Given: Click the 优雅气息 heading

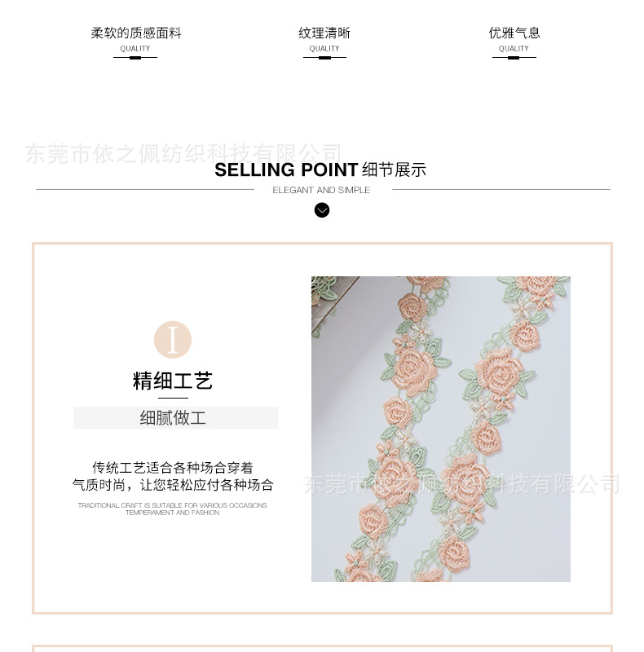Looking at the screenshot, I should 514,33.
